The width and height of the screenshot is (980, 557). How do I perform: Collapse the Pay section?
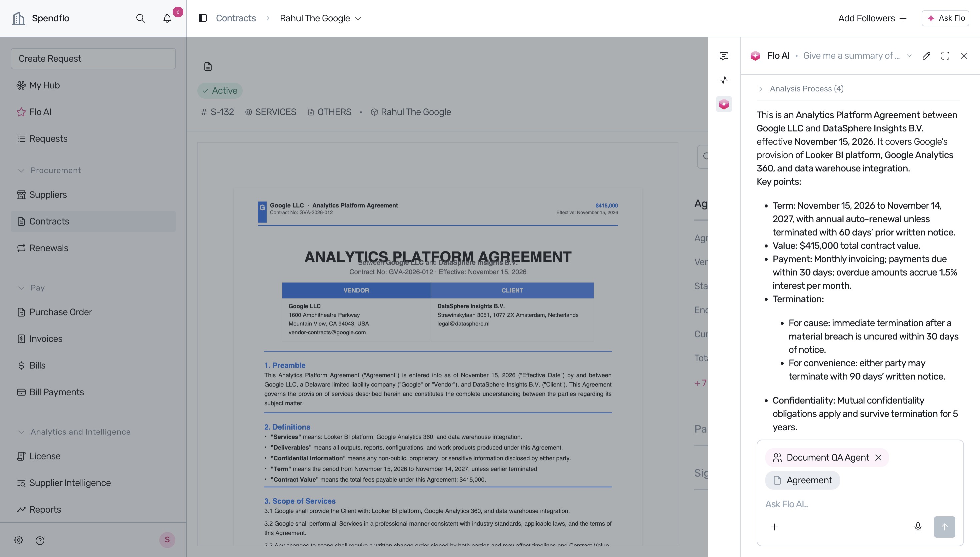[x=21, y=288]
